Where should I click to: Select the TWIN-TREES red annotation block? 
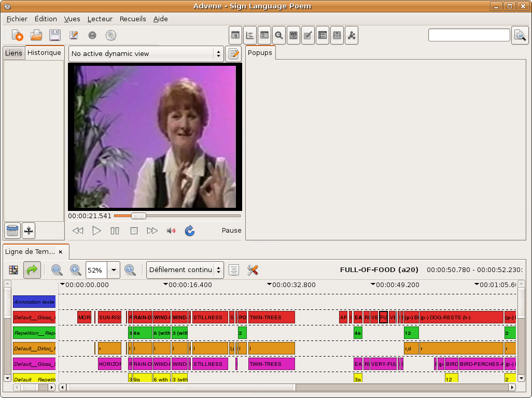[x=272, y=317]
